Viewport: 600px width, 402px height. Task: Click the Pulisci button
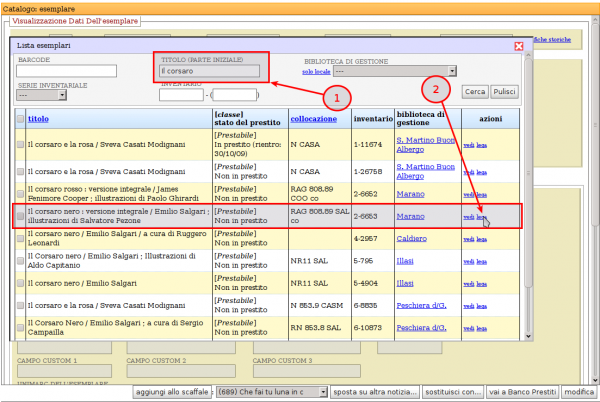tap(505, 91)
